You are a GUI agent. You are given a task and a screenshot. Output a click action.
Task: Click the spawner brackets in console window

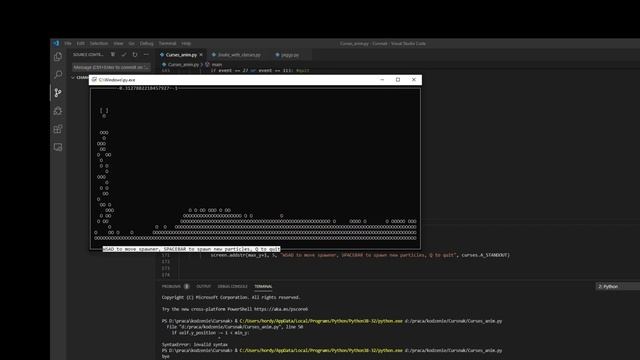coord(104,110)
